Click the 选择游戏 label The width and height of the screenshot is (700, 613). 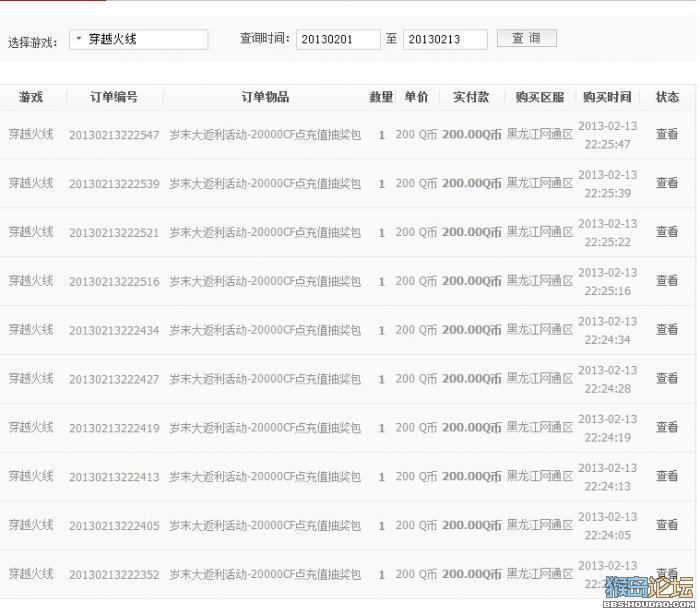[32, 43]
